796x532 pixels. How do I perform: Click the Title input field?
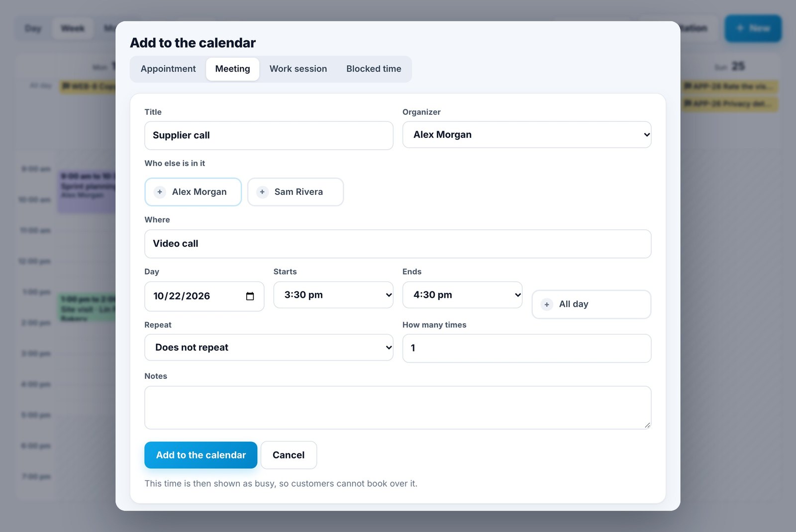click(x=269, y=135)
